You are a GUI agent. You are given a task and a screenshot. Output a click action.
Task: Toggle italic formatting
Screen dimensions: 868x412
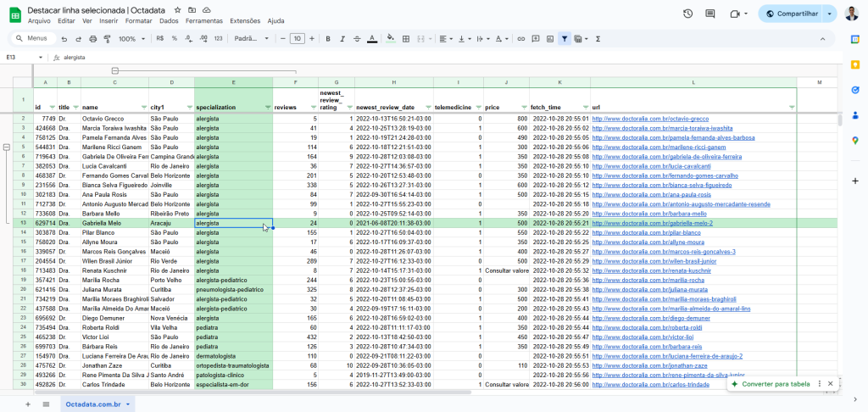click(342, 39)
